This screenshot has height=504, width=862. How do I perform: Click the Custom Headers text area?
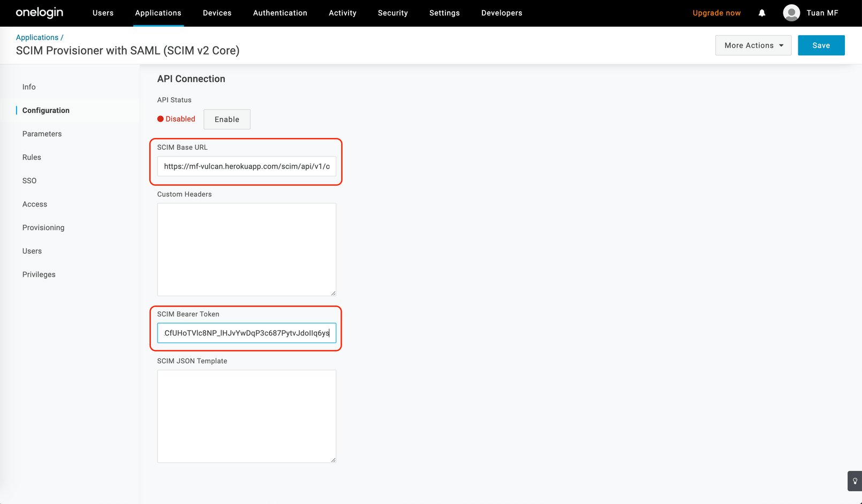click(247, 249)
